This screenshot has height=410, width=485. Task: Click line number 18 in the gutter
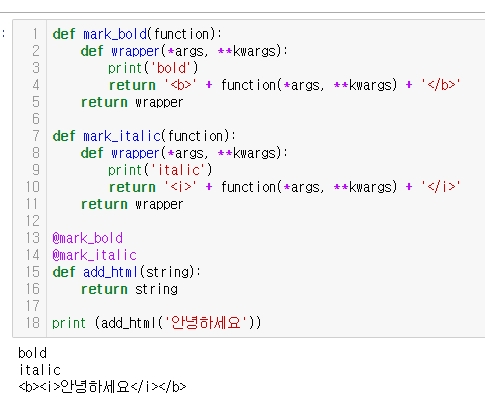coord(33,323)
